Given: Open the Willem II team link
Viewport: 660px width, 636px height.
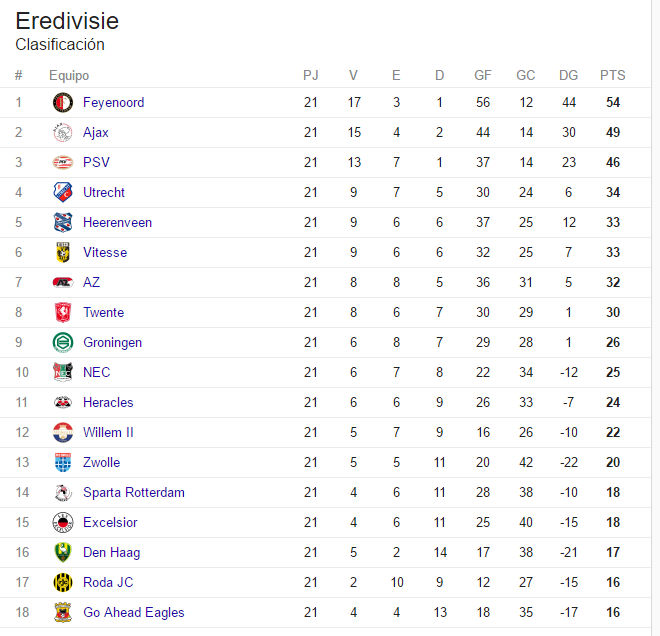Looking at the screenshot, I should (x=108, y=432).
